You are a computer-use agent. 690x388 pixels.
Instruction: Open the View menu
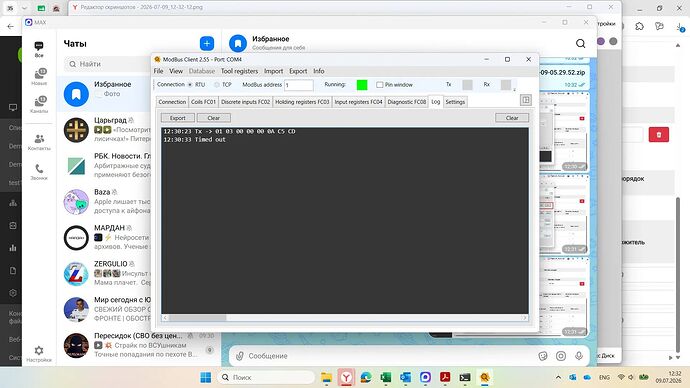(176, 71)
